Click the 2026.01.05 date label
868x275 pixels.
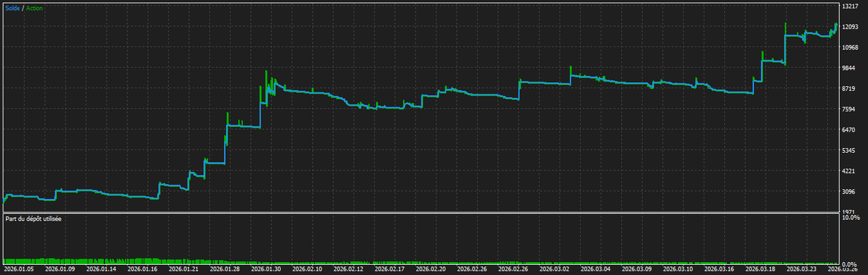coord(18,270)
